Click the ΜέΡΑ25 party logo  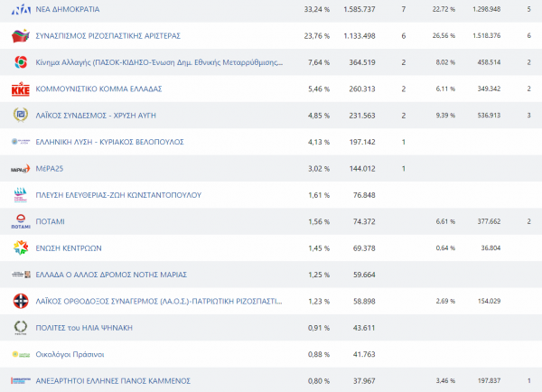pos(20,169)
